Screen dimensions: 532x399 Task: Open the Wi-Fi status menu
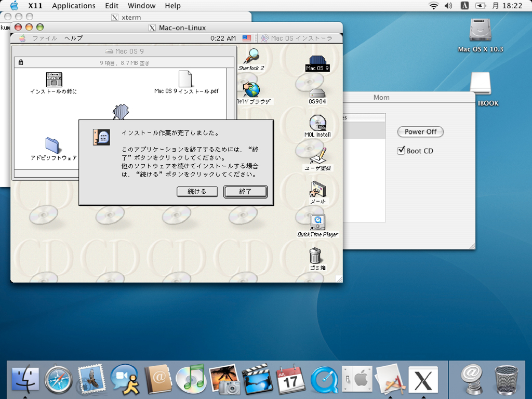click(433, 5)
